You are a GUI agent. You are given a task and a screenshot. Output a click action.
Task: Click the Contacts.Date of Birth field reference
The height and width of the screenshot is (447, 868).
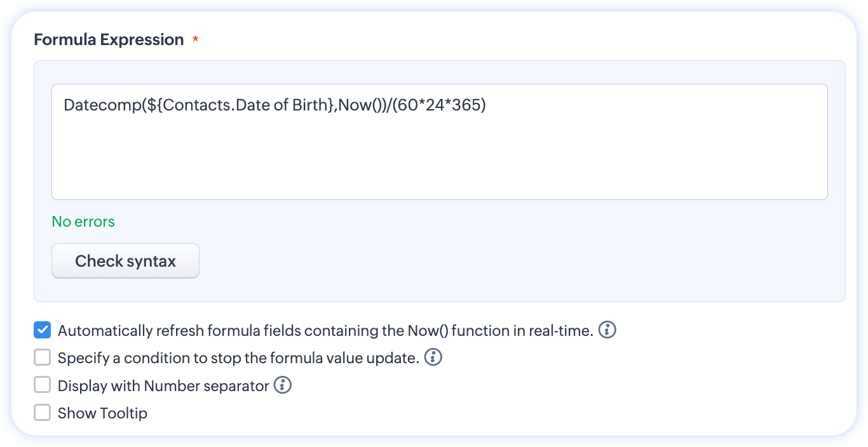point(240,105)
